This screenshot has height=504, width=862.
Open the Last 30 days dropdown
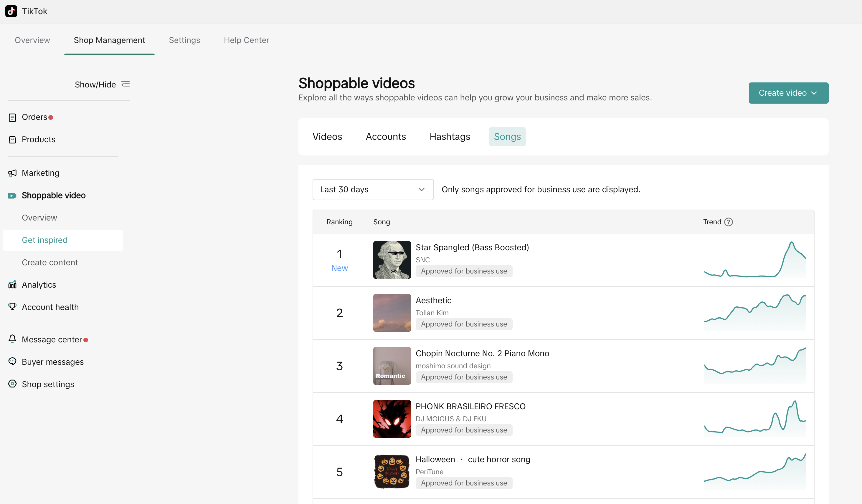coord(373,189)
